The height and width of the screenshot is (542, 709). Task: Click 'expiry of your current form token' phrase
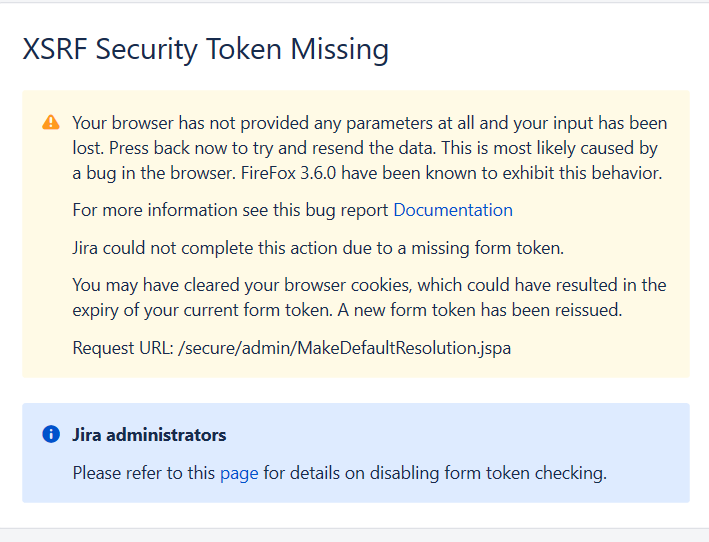point(200,310)
